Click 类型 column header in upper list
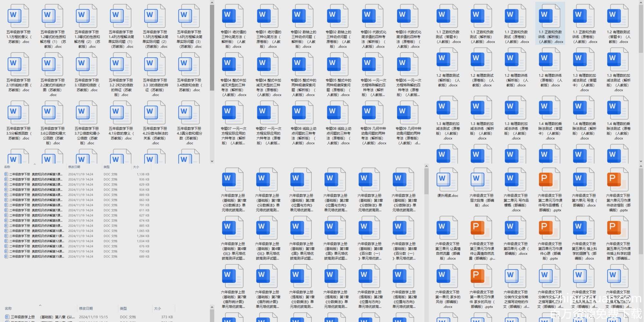 click(x=106, y=167)
